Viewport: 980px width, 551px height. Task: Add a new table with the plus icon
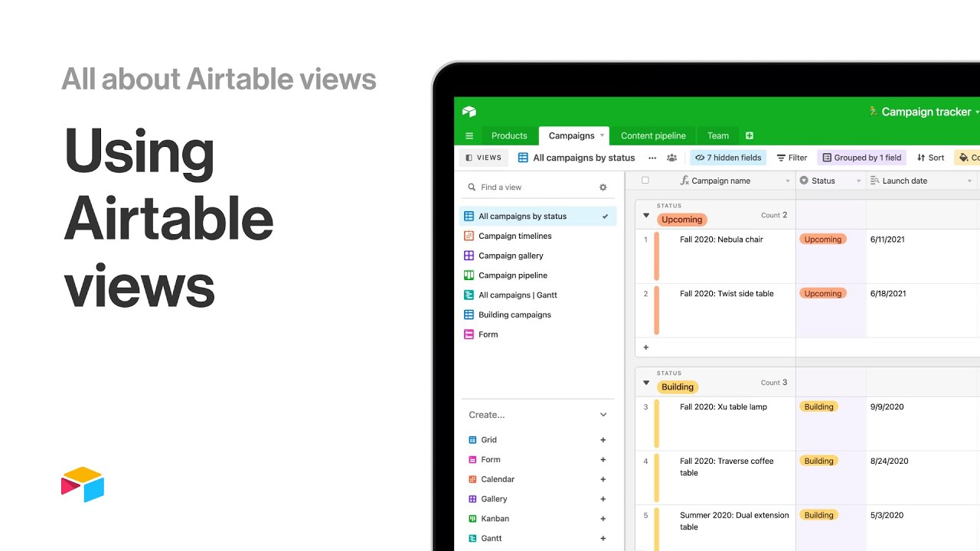pos(750,136)
